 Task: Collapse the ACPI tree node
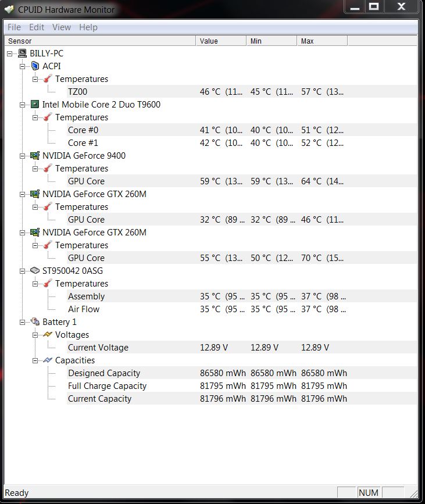click(x=23, y=66)
